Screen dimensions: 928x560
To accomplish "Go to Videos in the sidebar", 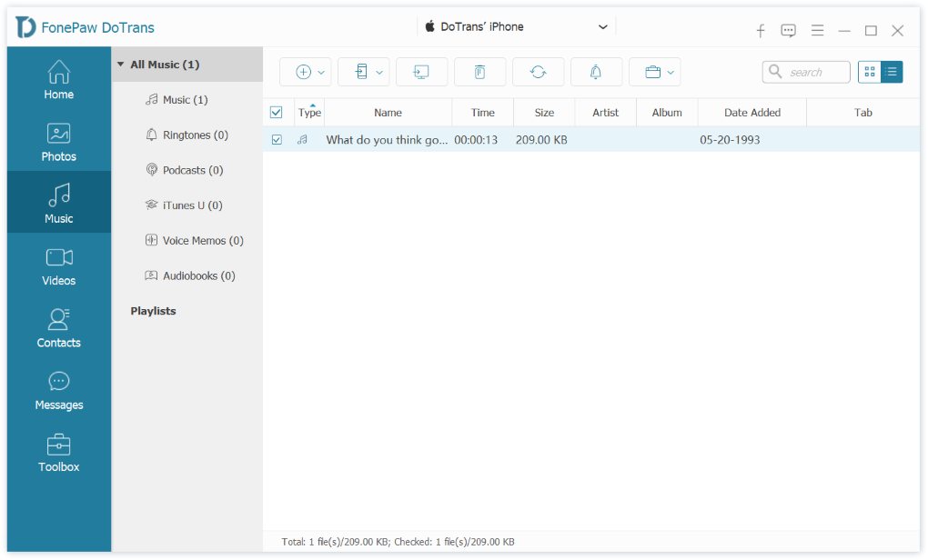I will (x=59, y=265).
